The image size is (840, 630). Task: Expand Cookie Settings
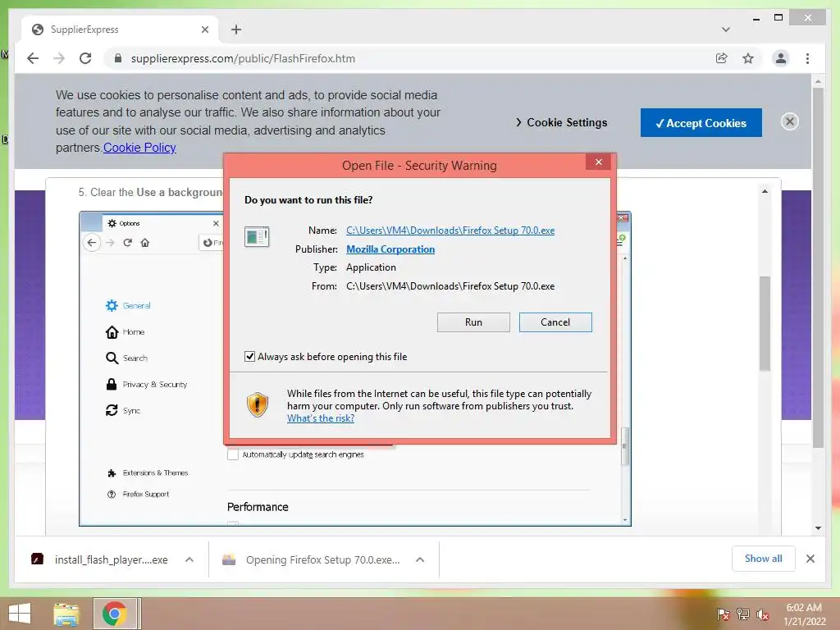click(x=561, y=123)
